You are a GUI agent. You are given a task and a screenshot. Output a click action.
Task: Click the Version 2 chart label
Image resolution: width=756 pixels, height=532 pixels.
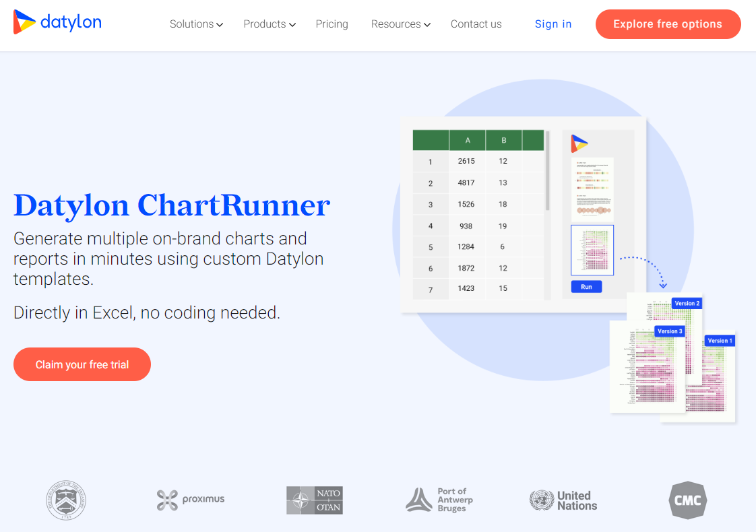(687, 304)
